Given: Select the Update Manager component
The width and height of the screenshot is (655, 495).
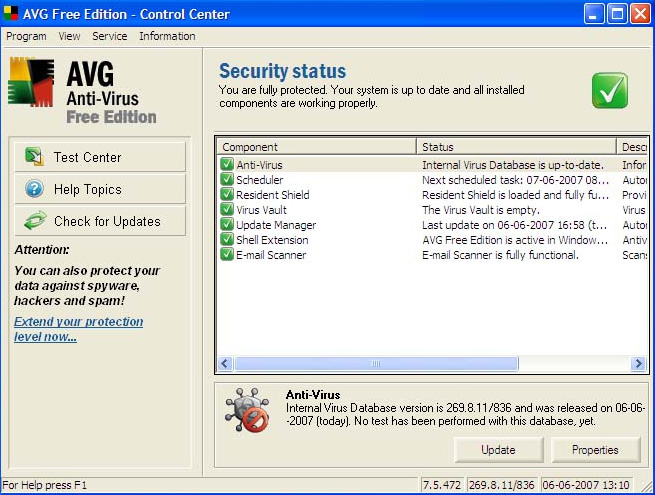Looking at the screenshot, I should 432,225.
